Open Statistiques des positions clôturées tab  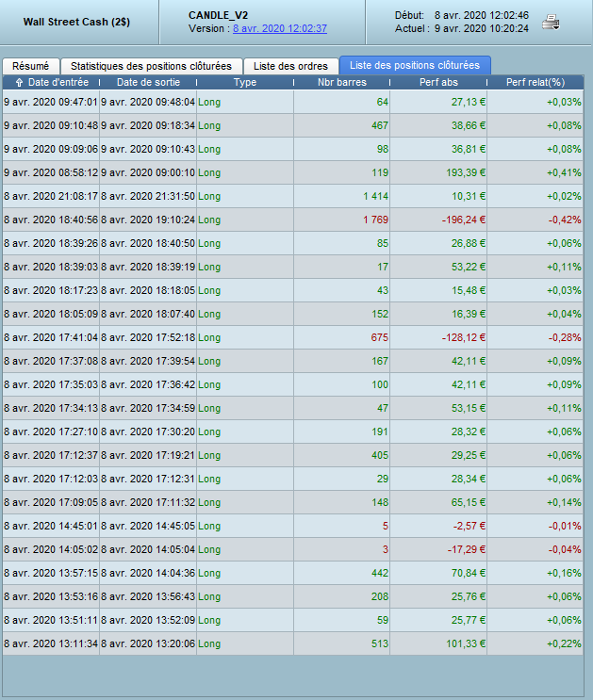pos(152,66)
